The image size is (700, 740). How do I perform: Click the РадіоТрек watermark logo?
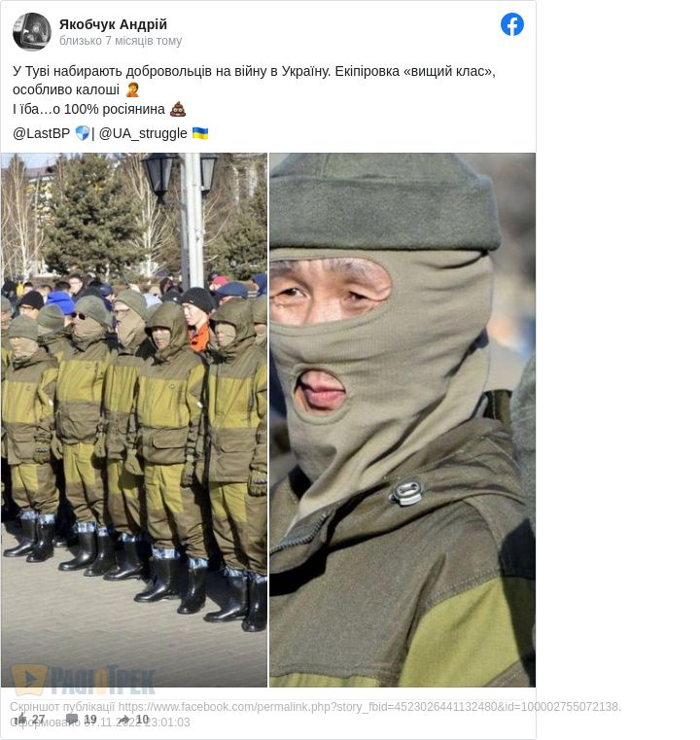coord(84,680)
